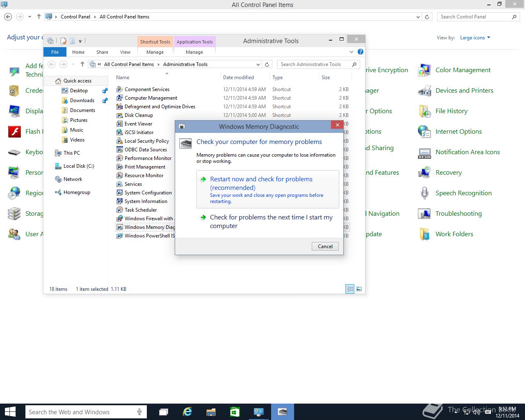525x420 pixels.
Task: Click Control Panel breadcrumb in address bar
Action: [x=75, y=17]
